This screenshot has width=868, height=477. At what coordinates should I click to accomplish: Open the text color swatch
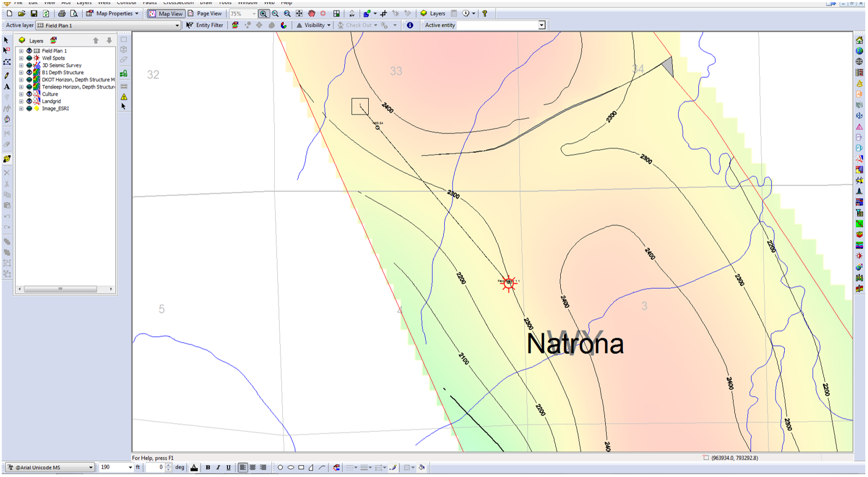coord(194,467)
